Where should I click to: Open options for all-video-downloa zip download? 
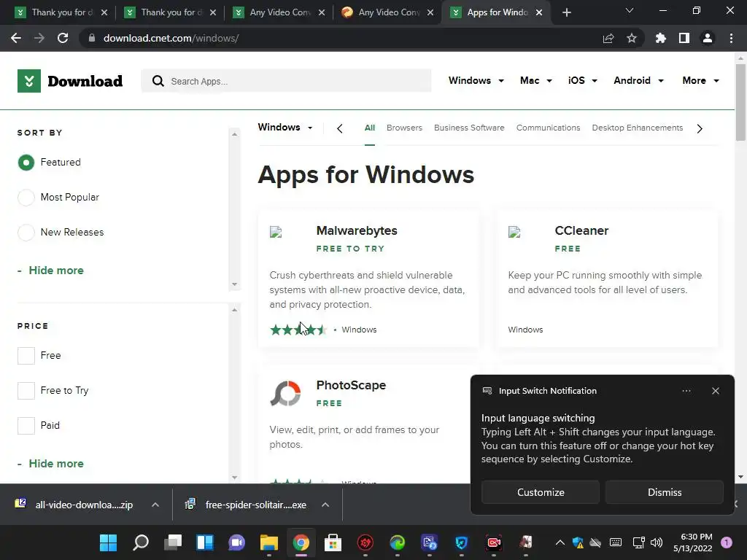click(155, 505)
